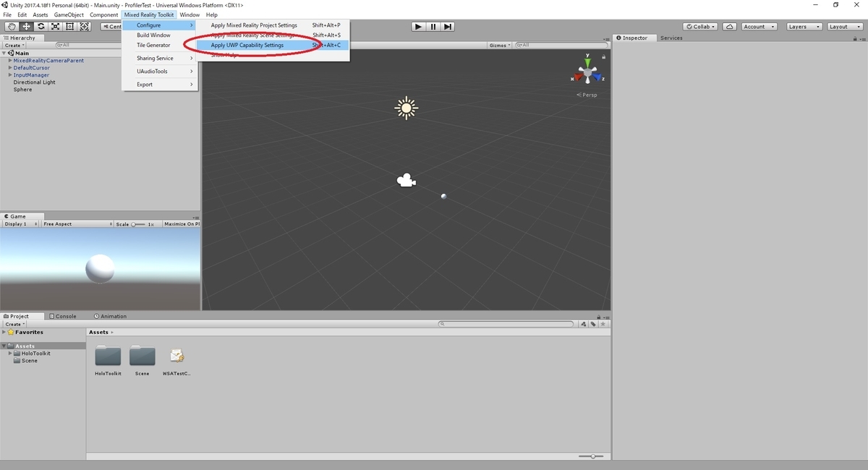Click the Step frame button

448,27
